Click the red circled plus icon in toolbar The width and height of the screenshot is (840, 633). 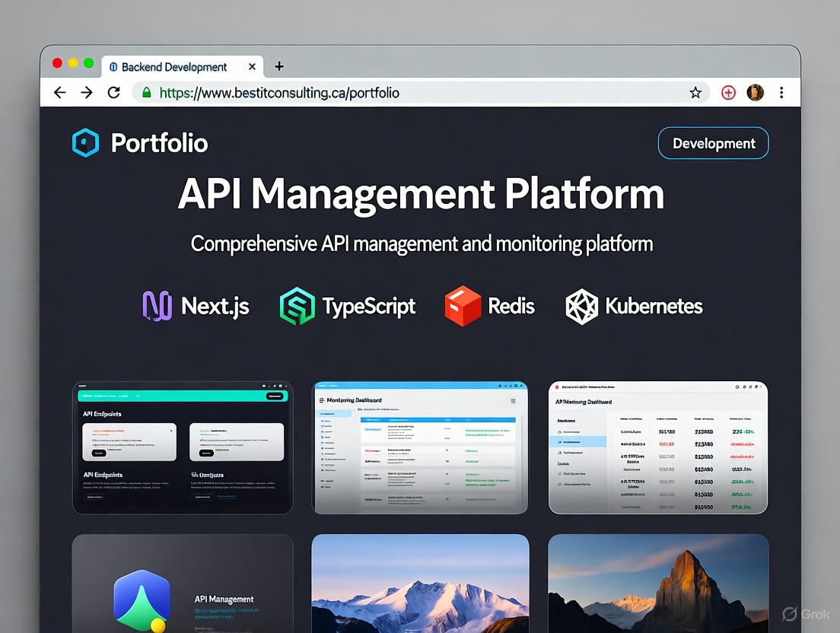[728, 92]
